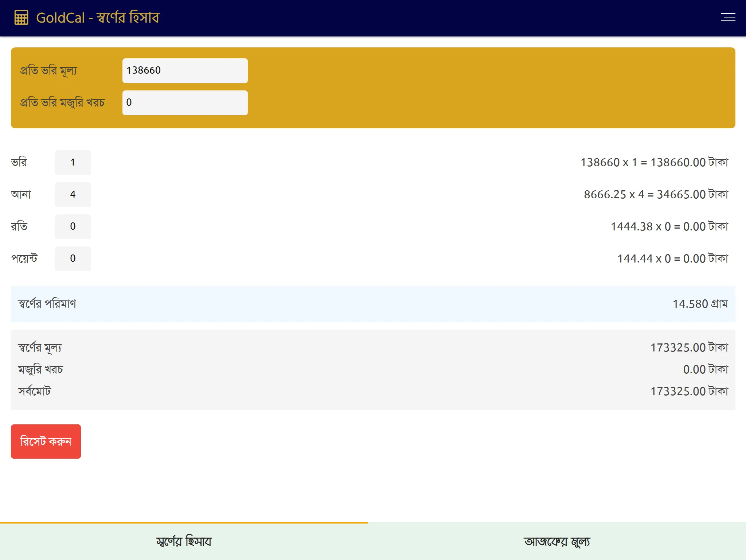Click the 8666.25 x 4 = 34665.00 টাকা result
Viewport: 746px width, 560px height.
656,194
